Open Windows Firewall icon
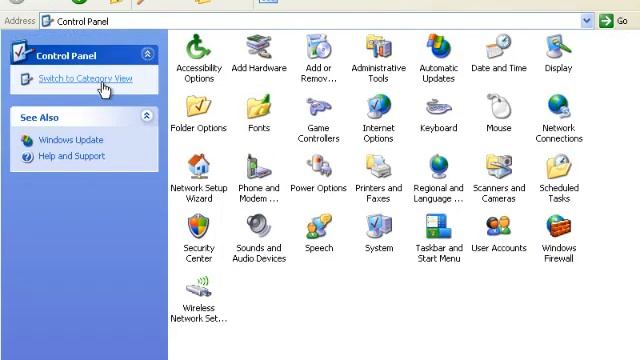 click(x=558, y=227)
